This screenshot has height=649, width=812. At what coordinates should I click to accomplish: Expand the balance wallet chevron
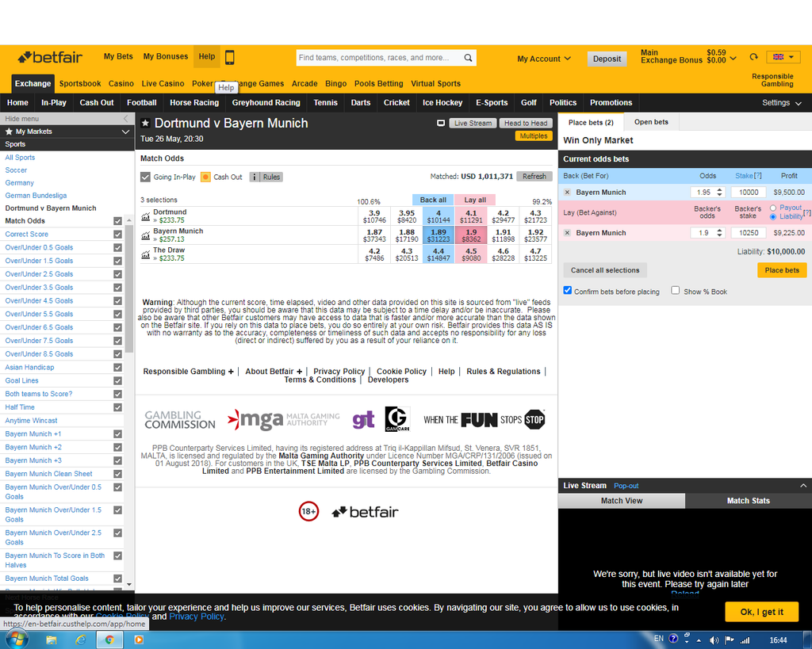733,59
